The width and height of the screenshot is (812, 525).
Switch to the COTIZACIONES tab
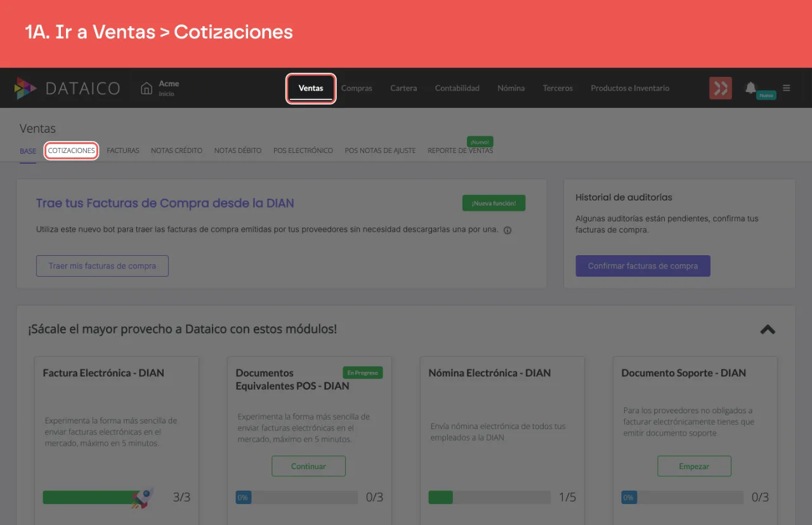point(71,151)
